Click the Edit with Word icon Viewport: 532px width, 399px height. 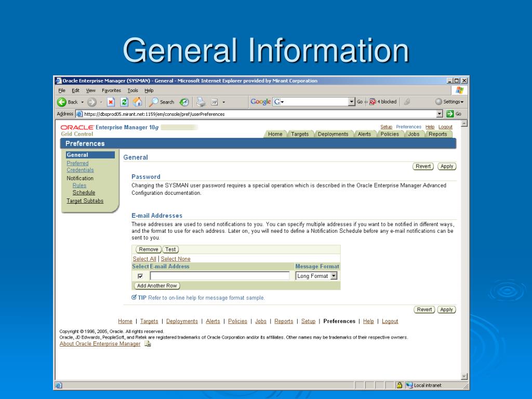(215, 102)
